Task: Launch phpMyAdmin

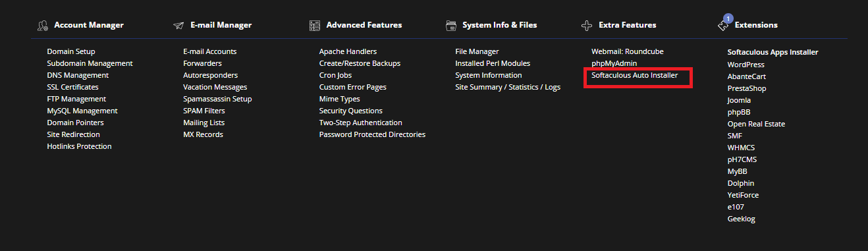Action: pos(614,63)
